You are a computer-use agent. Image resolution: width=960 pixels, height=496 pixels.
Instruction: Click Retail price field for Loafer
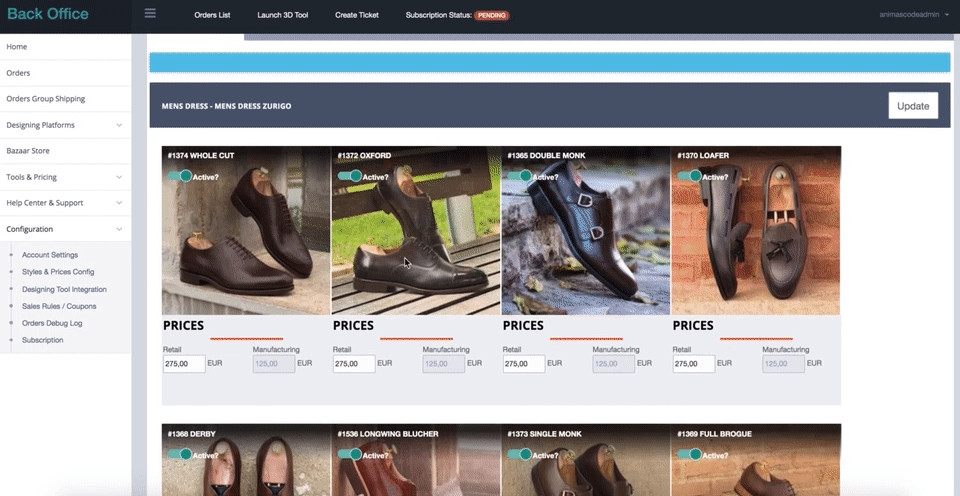(x=693, y=364)
